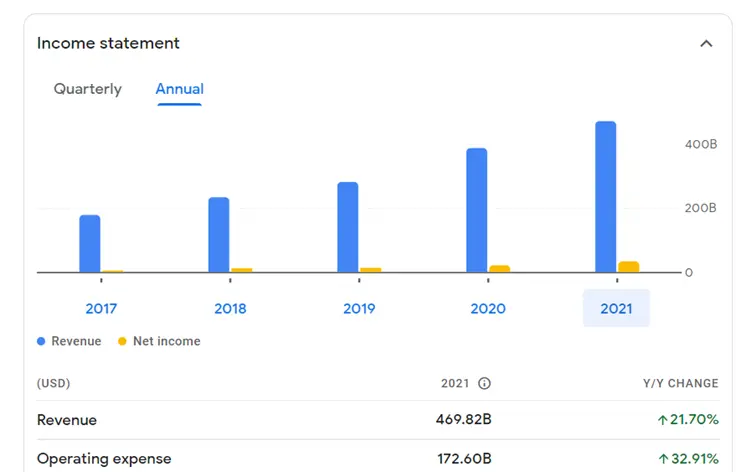Click the Income statement heading
Viewport: 752px width, 472px height.
pyautogui.click(x=108, y=43)
